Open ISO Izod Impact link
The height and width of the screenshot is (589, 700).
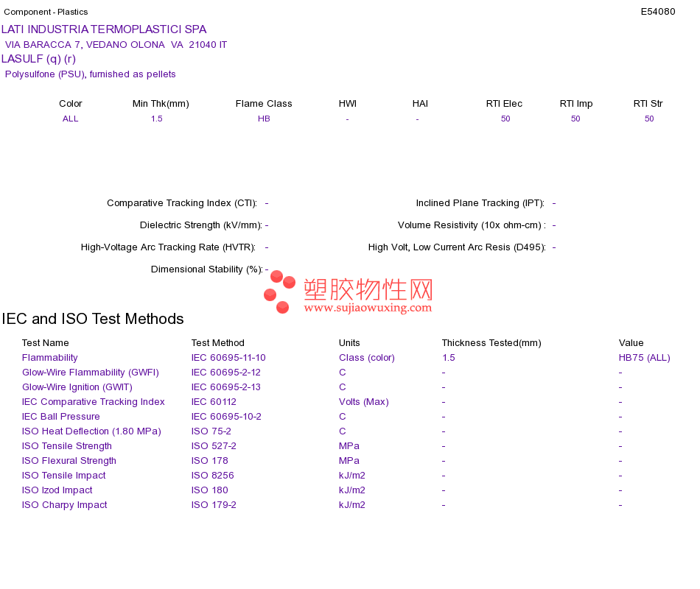pos(57,490)
